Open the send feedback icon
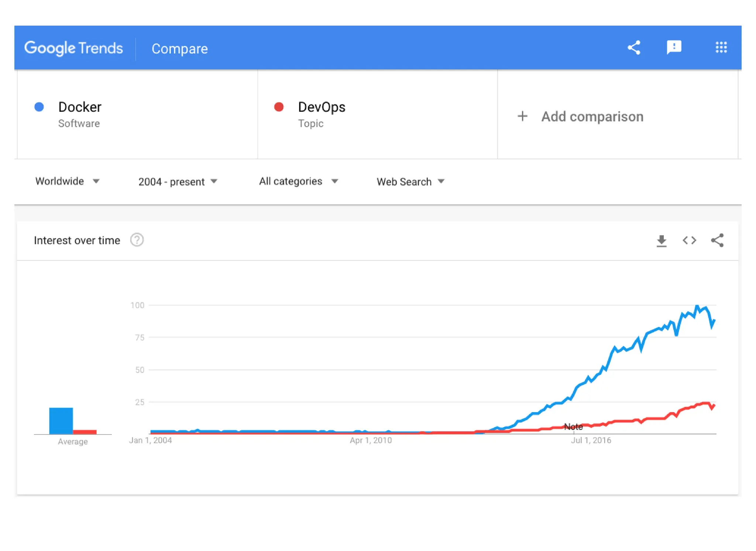The image size is (756, 551). click(674, 48)
